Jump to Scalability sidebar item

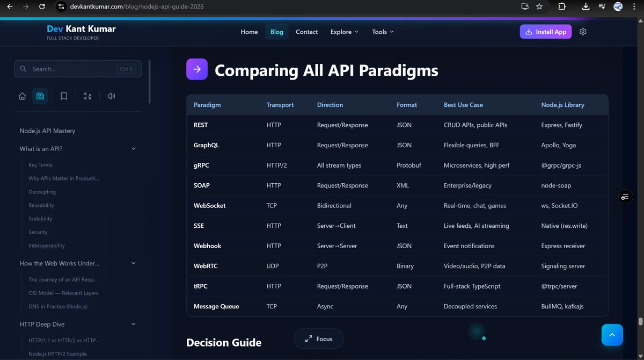pos(40,219)
